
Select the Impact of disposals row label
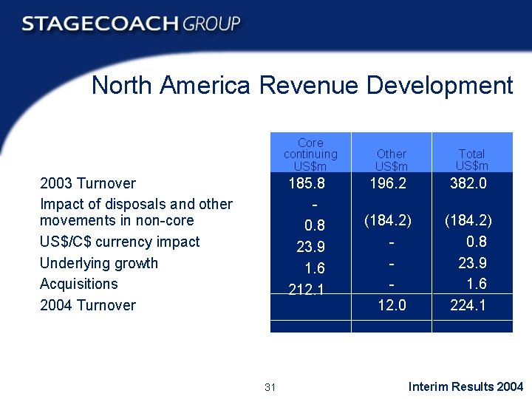[137, 212]
